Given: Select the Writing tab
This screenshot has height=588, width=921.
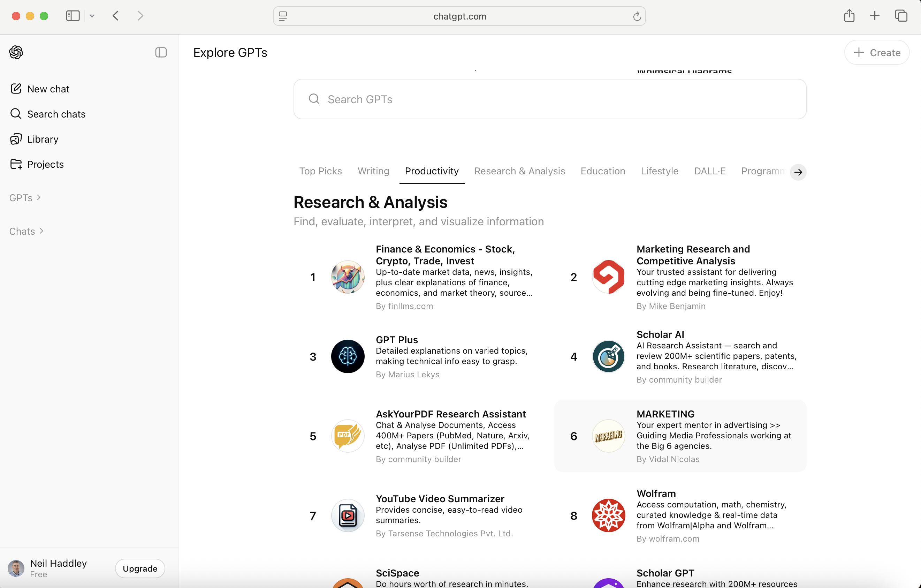Looking at the screenshot, I should click(373, 171).
